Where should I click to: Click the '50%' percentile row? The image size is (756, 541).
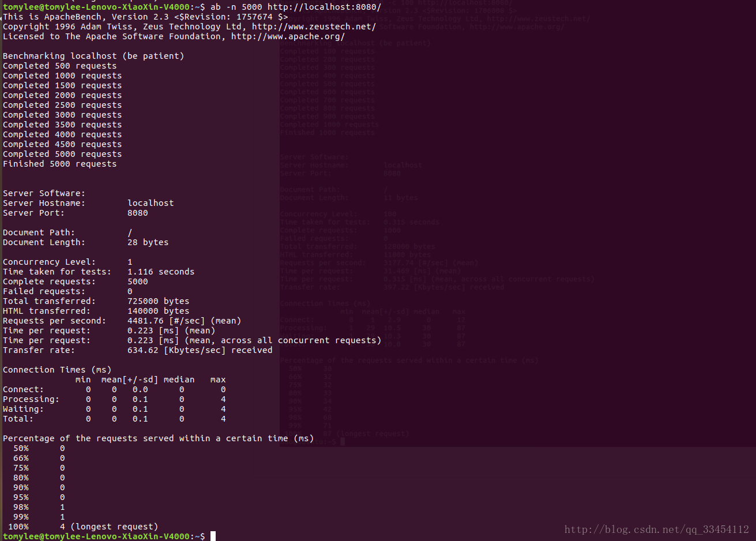pos(39,448)
